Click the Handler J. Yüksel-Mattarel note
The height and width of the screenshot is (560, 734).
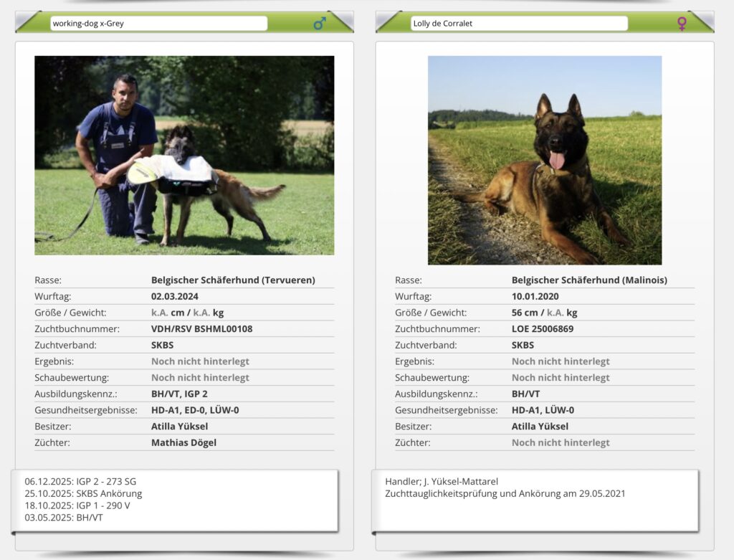tap(441, 481)
